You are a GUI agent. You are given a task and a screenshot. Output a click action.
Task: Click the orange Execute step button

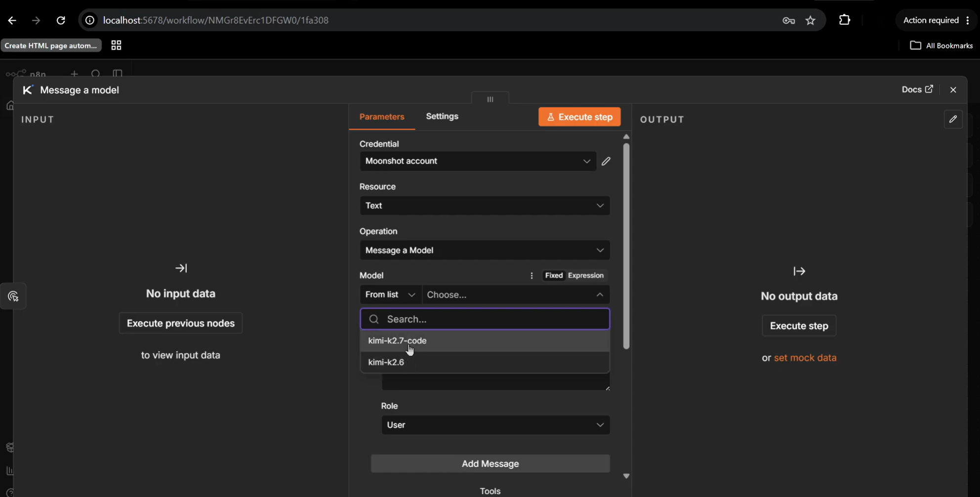click(579, 117)
